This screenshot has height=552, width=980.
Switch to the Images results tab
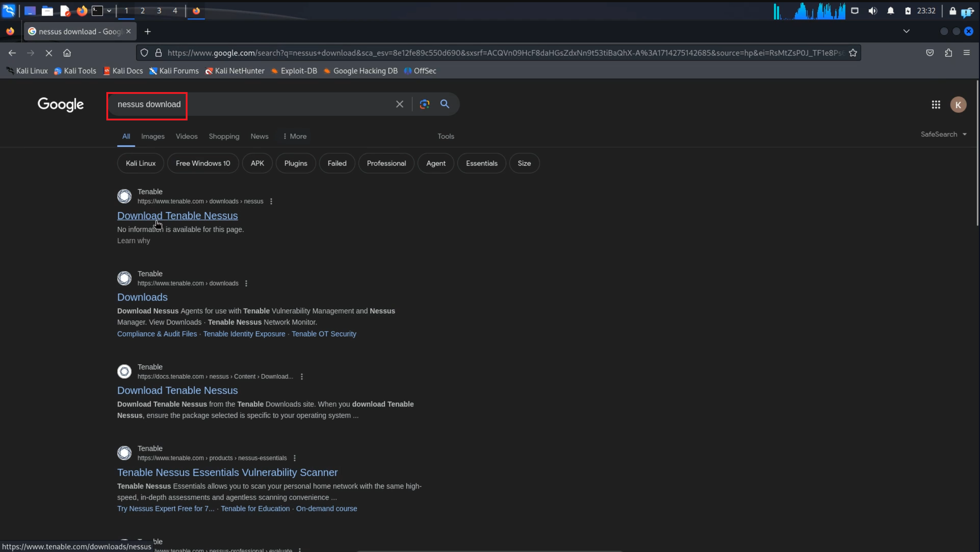[153, 136]
